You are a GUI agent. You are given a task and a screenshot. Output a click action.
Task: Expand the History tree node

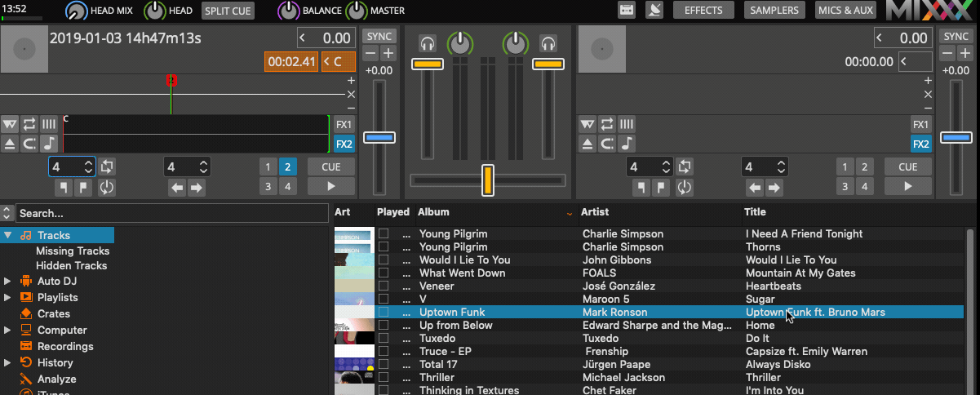point(8,363)
